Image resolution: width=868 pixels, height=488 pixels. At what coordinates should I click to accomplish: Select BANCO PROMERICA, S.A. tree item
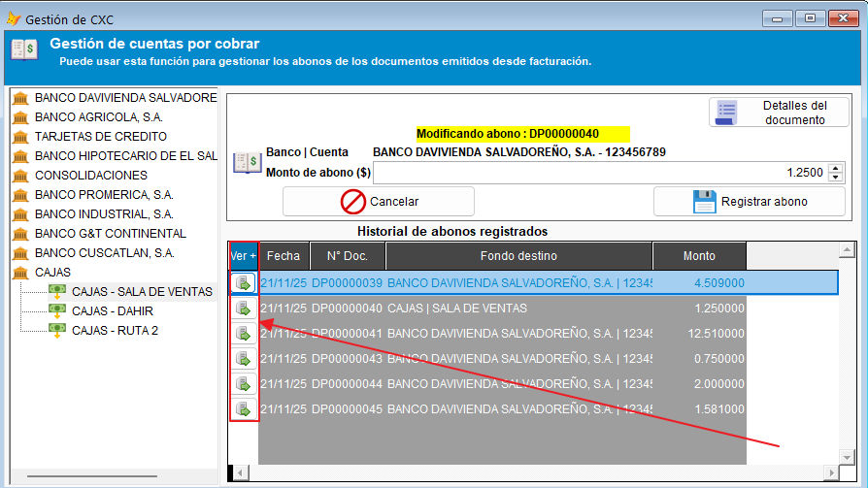coord(104,195)
